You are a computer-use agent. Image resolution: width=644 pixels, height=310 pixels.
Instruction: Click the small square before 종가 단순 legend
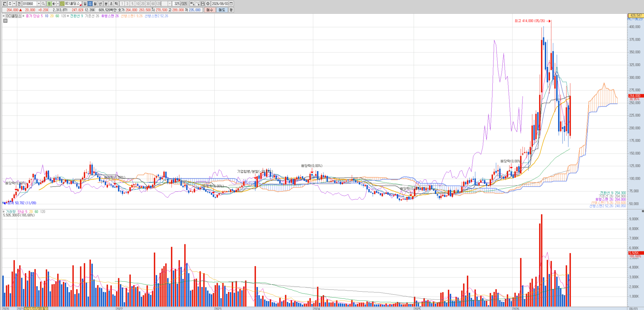[24, 16]
